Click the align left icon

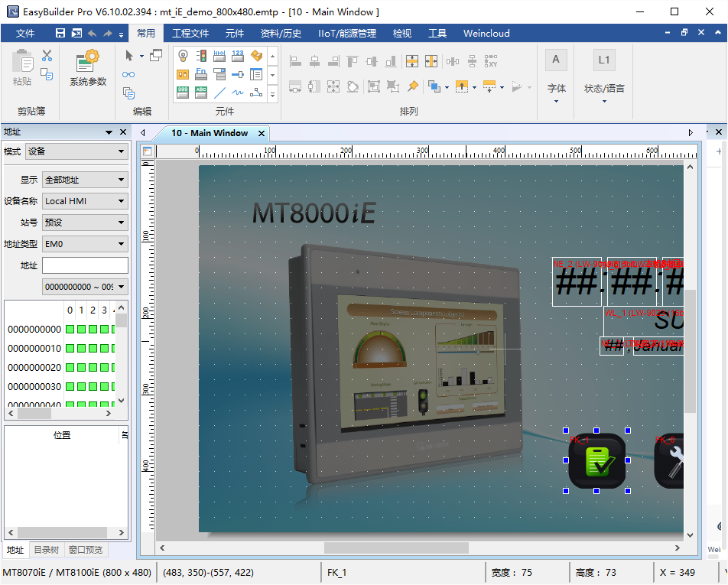pyautogui.click(x=295, y=61)
